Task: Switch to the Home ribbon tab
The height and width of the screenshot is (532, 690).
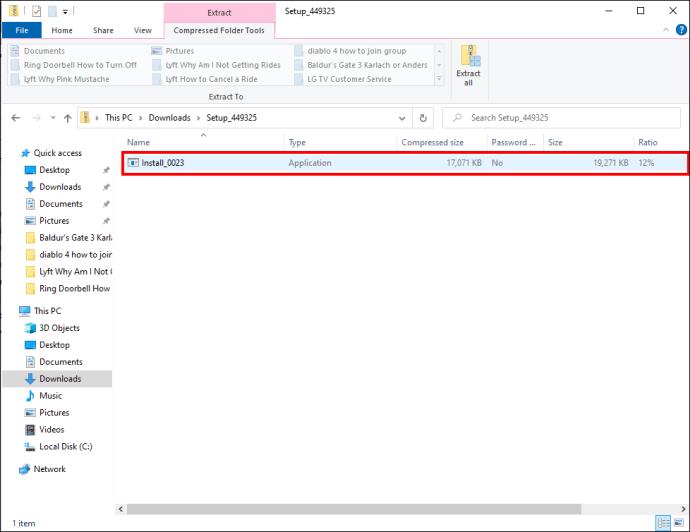Action: (62, 30)
